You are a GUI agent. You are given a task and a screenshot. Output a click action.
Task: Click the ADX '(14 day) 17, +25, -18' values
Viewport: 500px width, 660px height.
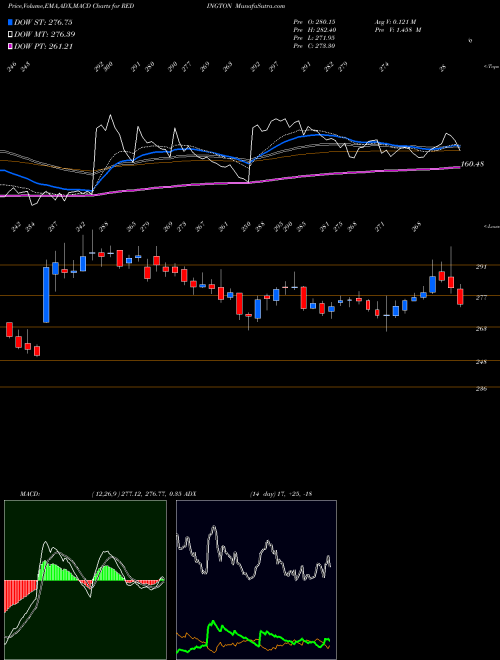pos(281,493)
